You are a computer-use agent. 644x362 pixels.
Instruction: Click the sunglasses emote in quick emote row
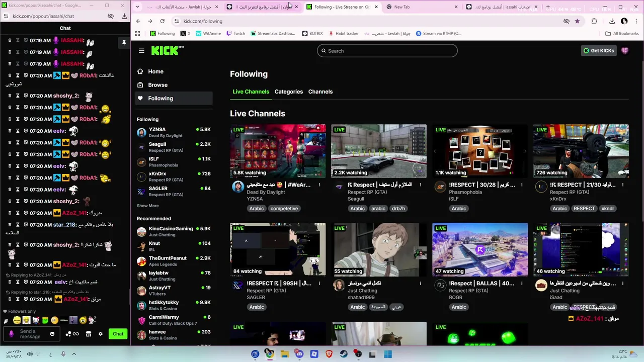pos(17,320)
